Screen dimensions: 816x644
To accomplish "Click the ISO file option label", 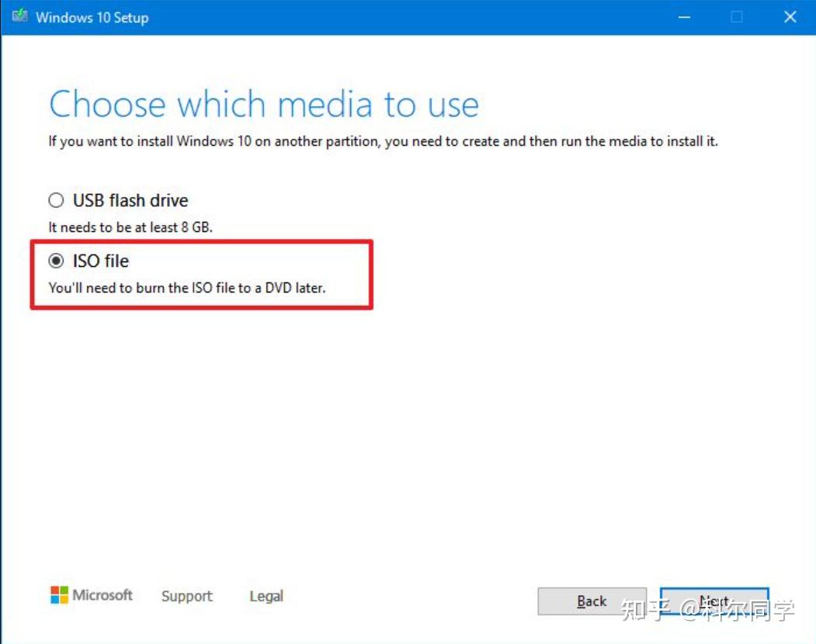I will pos(100,261).
